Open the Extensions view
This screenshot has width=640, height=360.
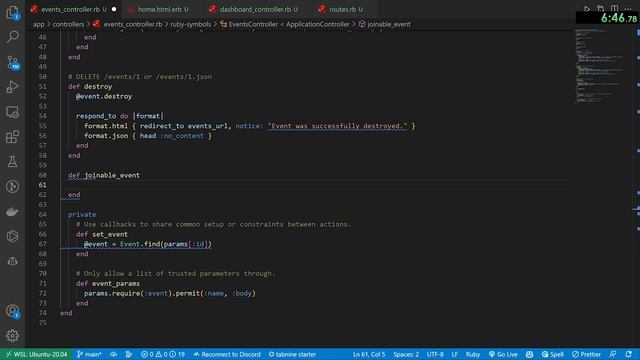(13, 137)
